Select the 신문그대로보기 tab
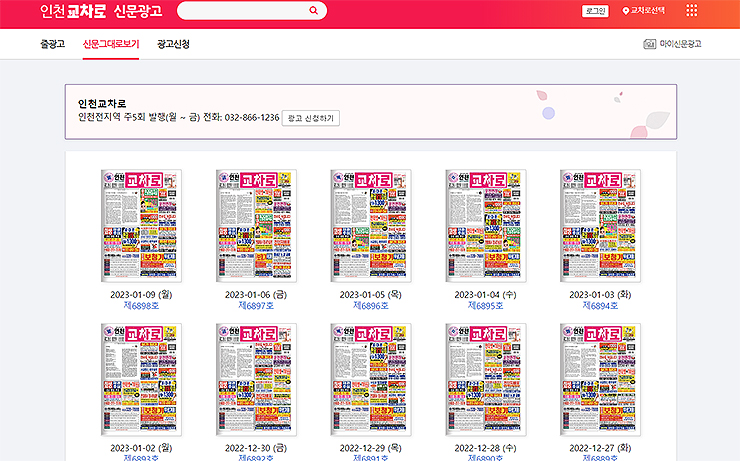The height and width of the screenshot is (461, 740). tap(111, 44)
